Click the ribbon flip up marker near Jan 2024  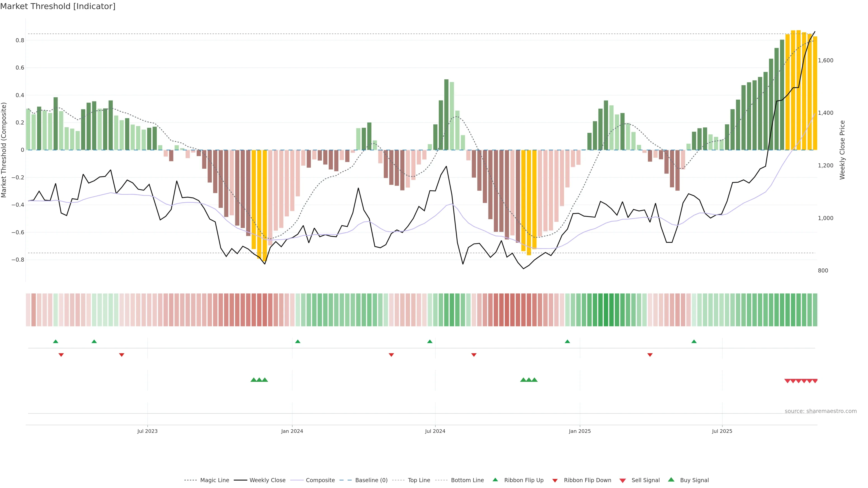[x=297, y=342]
